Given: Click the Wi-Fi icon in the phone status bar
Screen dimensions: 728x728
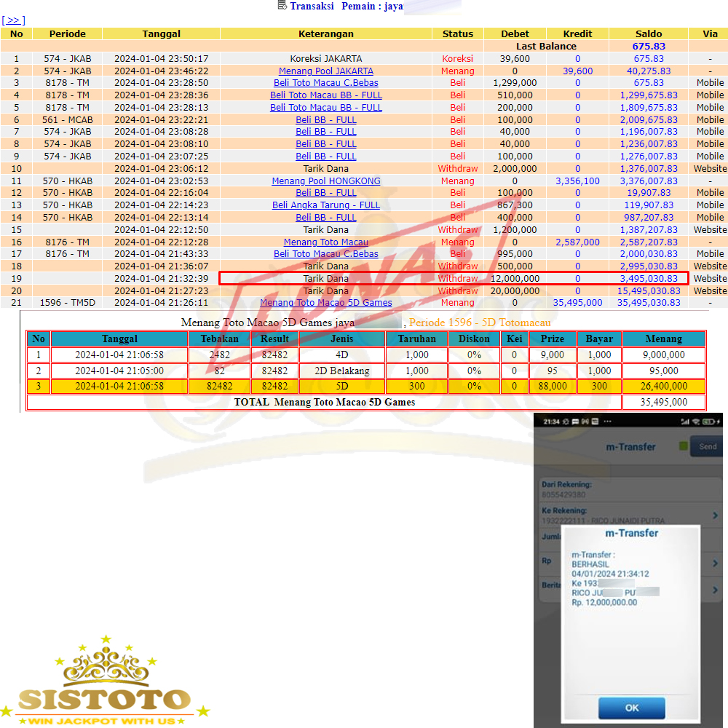Looking at the screenshot, I should click(x=695, y=422).
